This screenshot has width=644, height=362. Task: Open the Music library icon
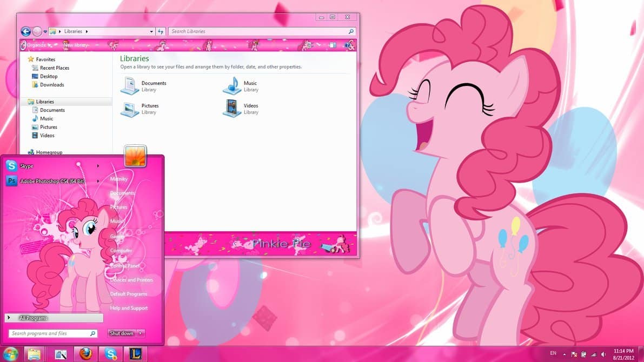pos(233,85)
